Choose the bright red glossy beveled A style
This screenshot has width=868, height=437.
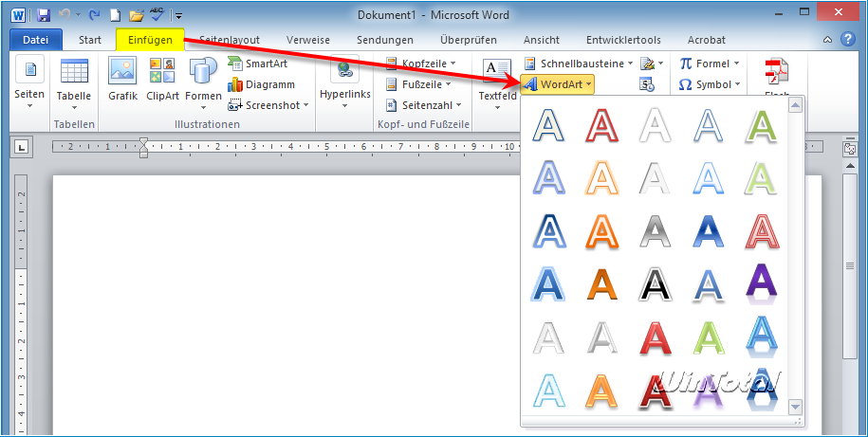655,337
